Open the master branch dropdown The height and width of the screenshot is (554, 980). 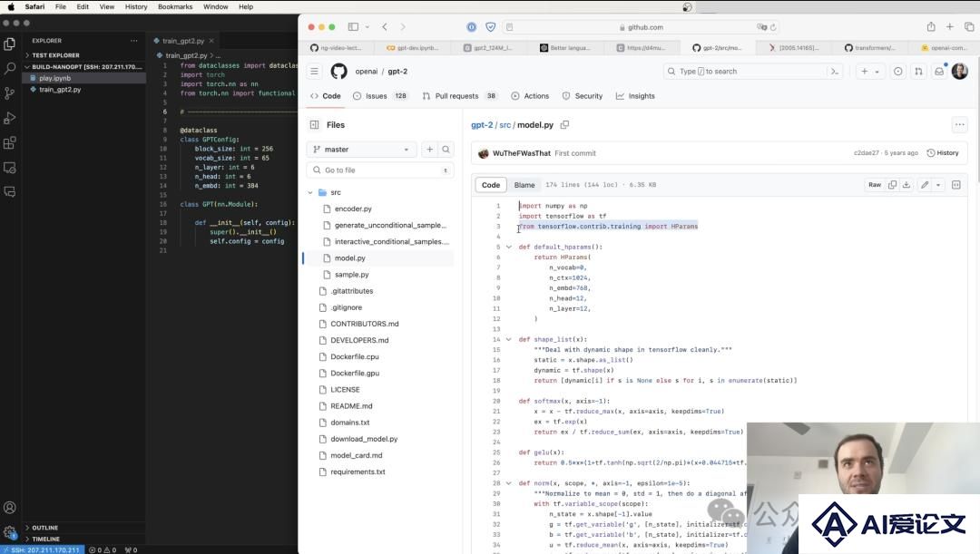[362, 150]
